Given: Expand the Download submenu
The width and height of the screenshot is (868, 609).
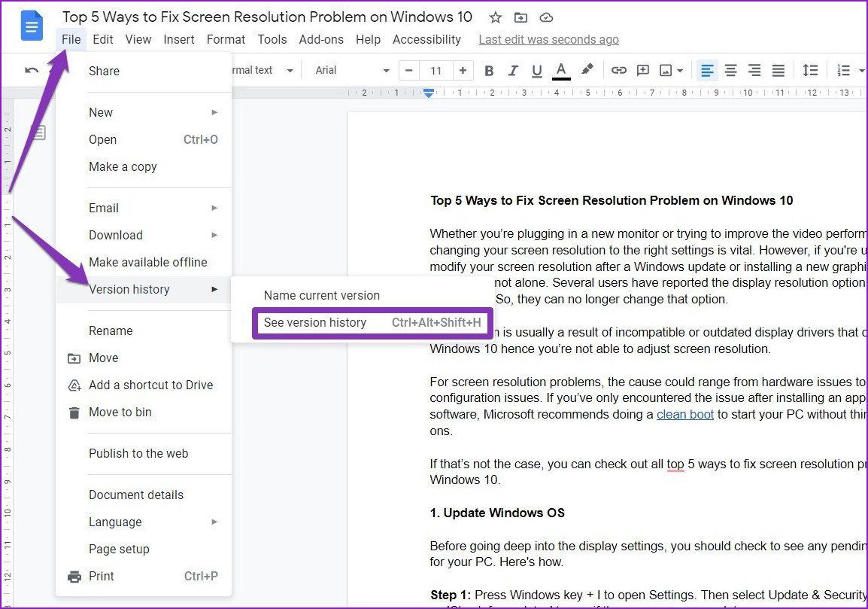Looking at the screenshot, I should [144, 235].
